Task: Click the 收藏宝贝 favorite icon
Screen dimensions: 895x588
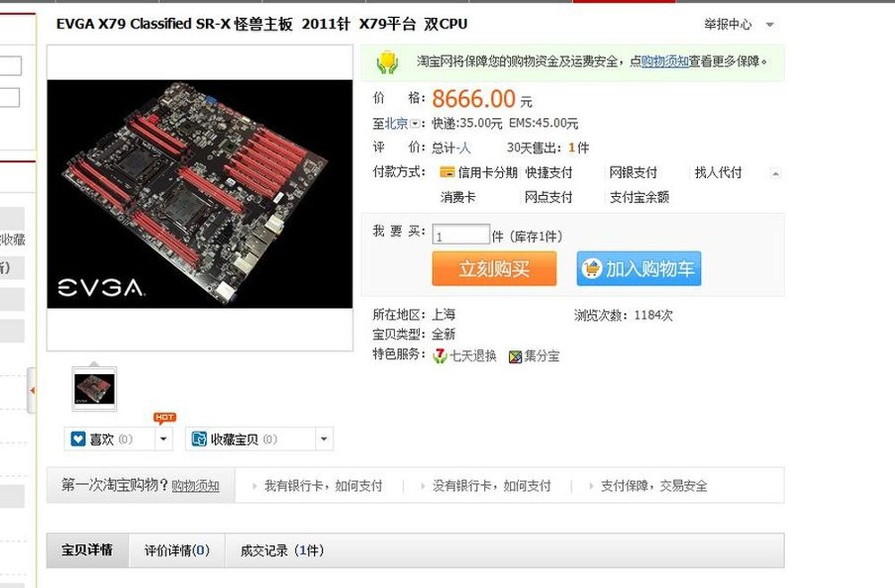Action: pos(199,439)
